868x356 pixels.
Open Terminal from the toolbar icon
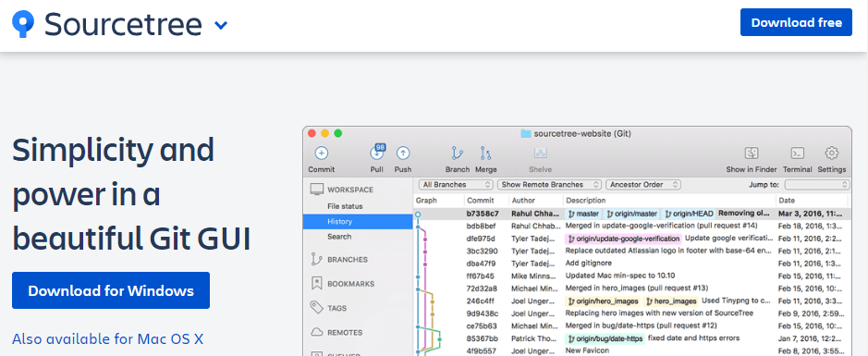(798, 153)
